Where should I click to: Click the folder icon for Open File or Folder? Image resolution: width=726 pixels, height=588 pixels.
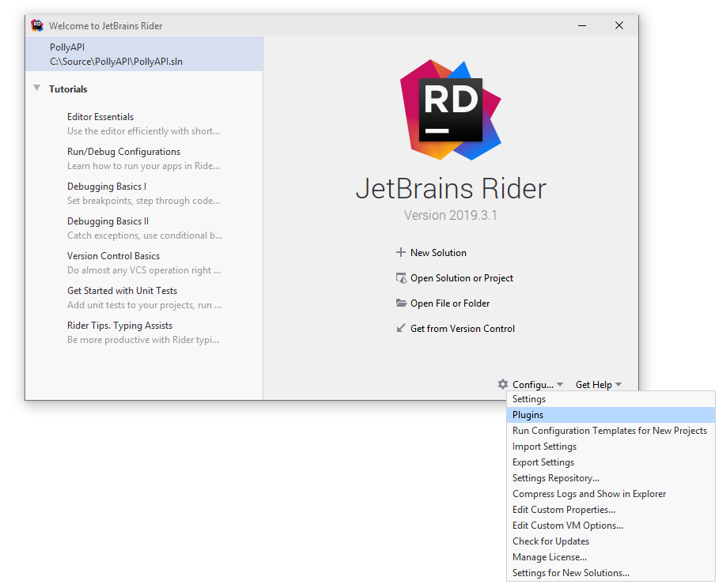pos(401,303)
